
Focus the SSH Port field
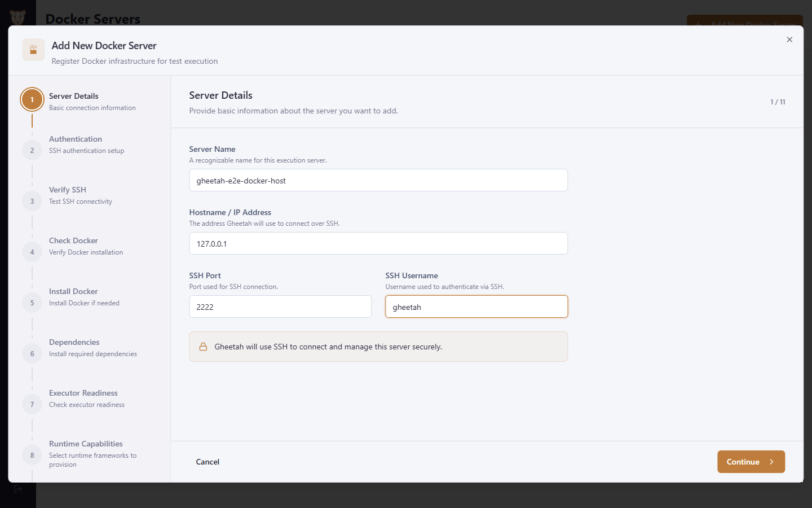click(280, 306)
